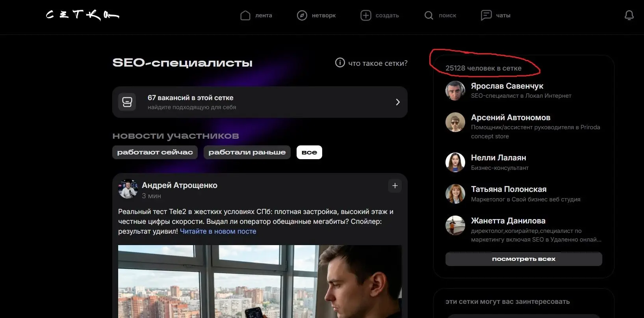
Task: Click the создать plus icon
Action: pos(366,15)
